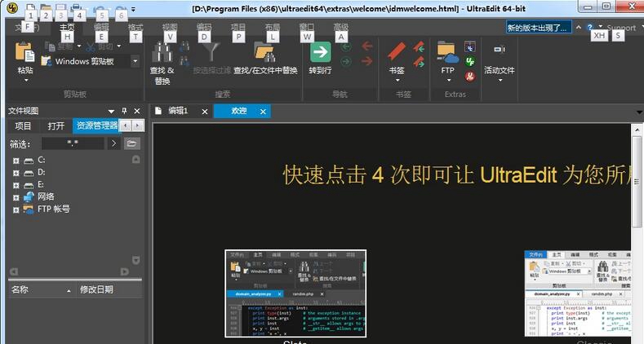Screen dimensions: 644x344
Task: Expand the 网络 tree node
Action: (x=16, y=197)
